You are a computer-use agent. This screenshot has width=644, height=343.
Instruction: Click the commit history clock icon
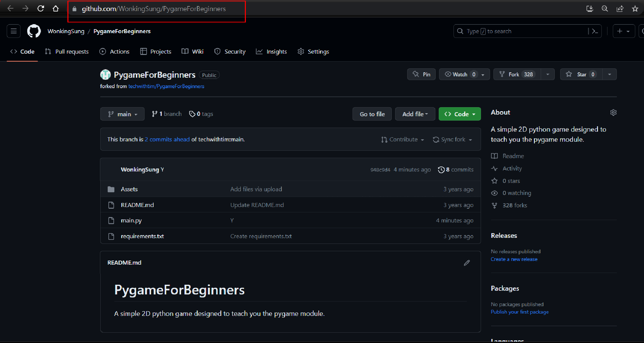click(441, 170)
